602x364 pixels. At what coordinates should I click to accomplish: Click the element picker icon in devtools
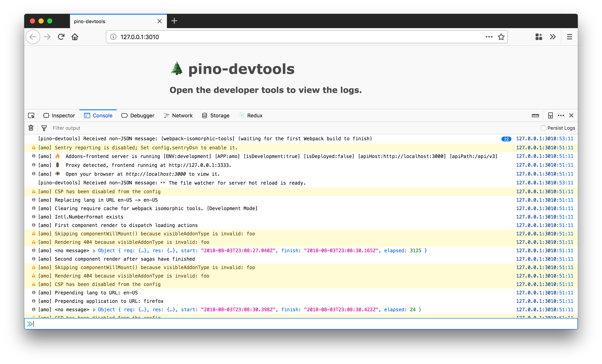31,116
